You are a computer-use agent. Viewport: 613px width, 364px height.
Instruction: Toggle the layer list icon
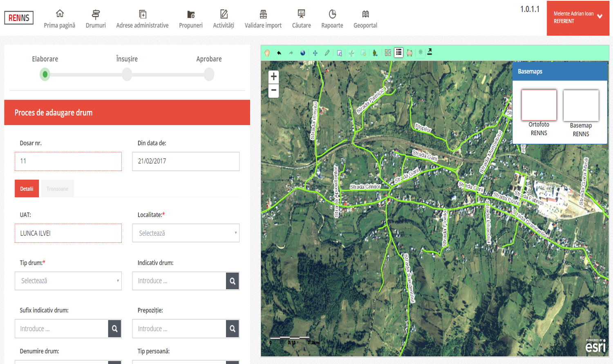click(398, 53)
